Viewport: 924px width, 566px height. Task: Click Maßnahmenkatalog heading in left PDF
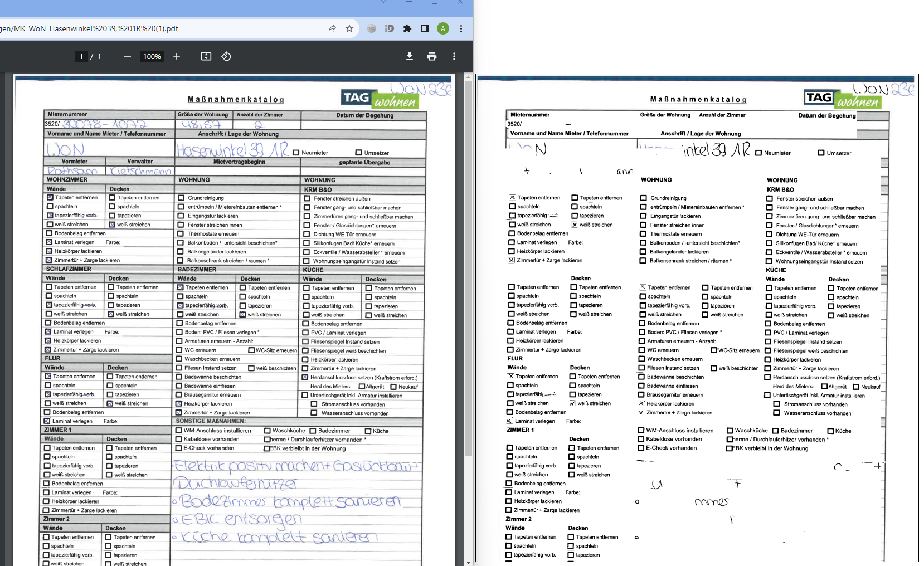(236, 100)
